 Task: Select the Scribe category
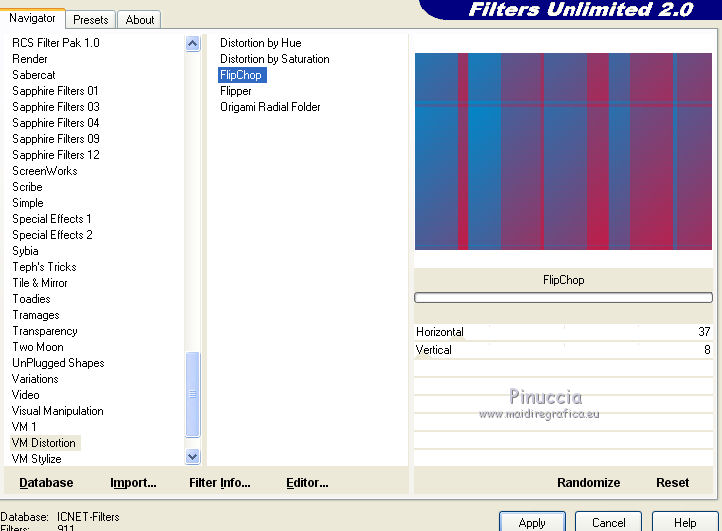click(27, 187)
